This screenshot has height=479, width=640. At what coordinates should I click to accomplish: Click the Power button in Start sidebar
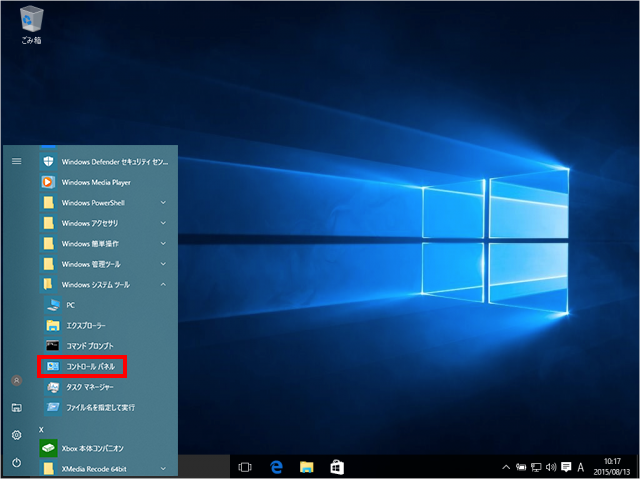(x=17, y=462)
